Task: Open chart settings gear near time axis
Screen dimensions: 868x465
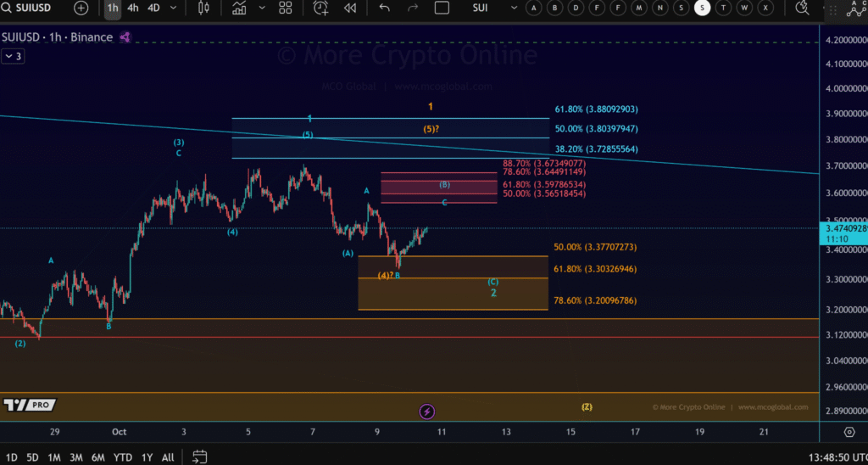Action: point(849,432)
